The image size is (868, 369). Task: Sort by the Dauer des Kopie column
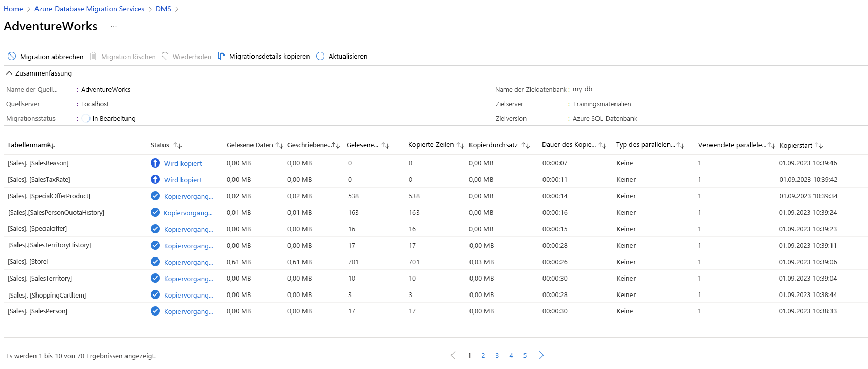coord(602,145)
